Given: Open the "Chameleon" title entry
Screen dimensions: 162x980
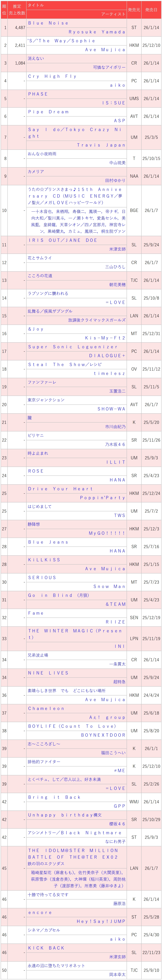Looking at the screenshot, I should coord(46,709).
